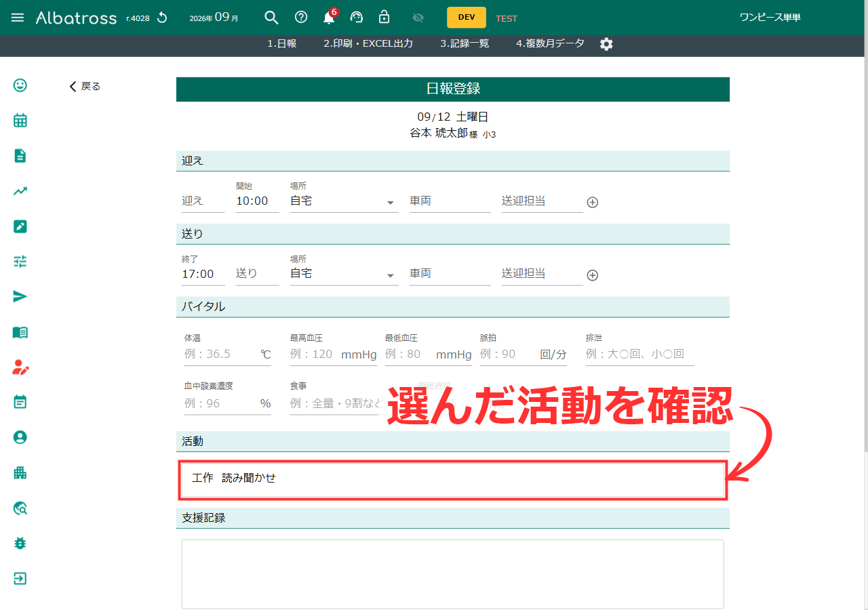This screenshot has height=610, width=868.
Task: Click the 排泄 input field
Action: [640, 354]
